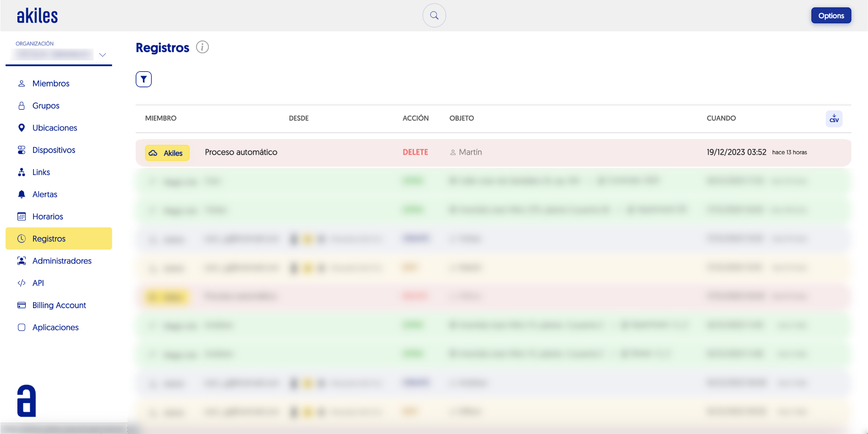Open Aplicaciones from the sidebar
This screenshot has width=868, height=434.
(55, 327)
